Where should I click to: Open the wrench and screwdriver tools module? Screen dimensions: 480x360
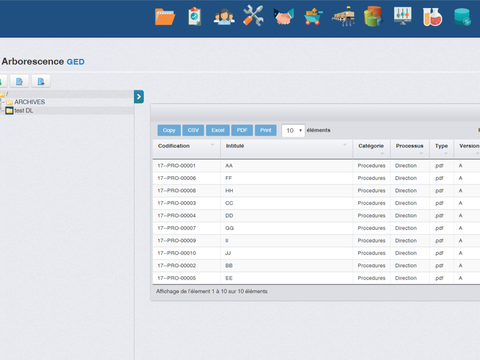tap(253, 16)
